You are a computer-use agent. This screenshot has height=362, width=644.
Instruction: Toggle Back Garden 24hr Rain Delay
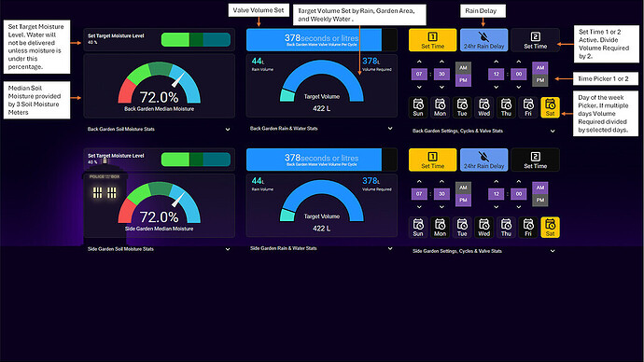[x=483, y=40]
